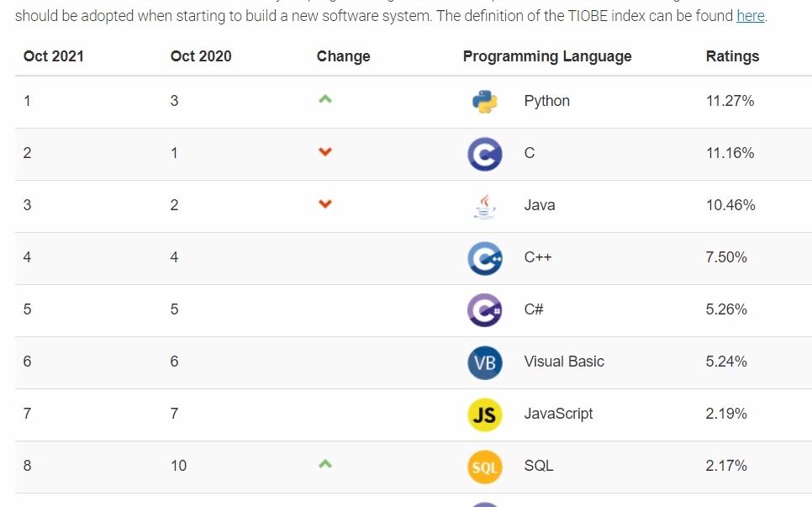
Task: Open the TIOBE index definition 'here' link
Action: (751, 16)
